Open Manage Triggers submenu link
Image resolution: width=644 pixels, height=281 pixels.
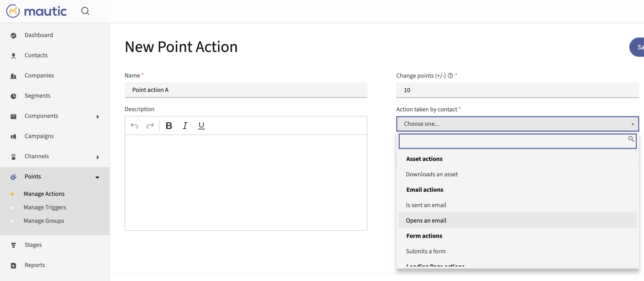coord(45,207)
